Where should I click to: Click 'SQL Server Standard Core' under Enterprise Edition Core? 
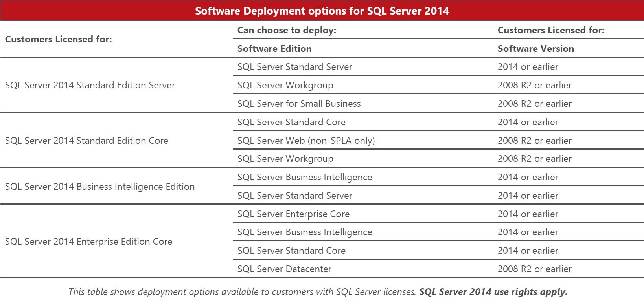point(291,251)
